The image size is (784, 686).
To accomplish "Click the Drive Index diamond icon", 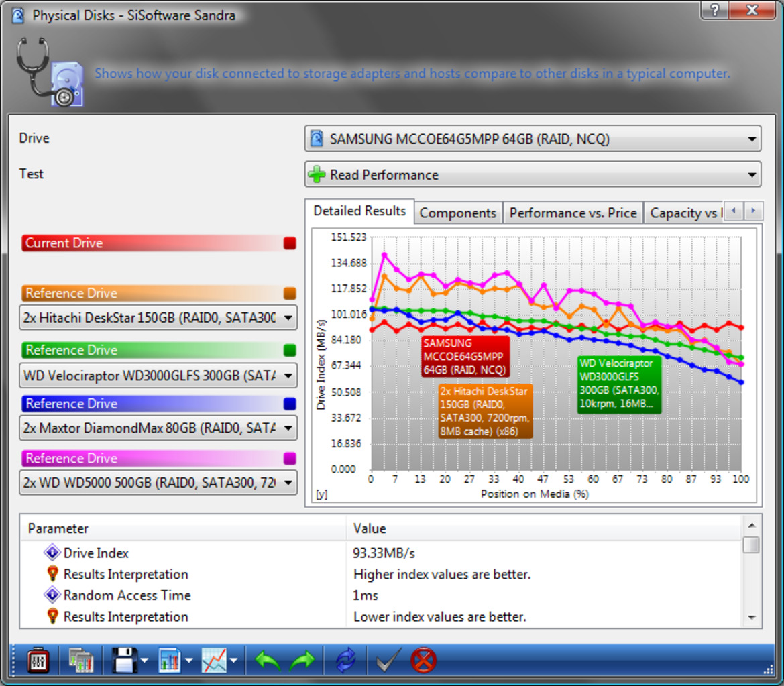I will [x=52, y=553].
